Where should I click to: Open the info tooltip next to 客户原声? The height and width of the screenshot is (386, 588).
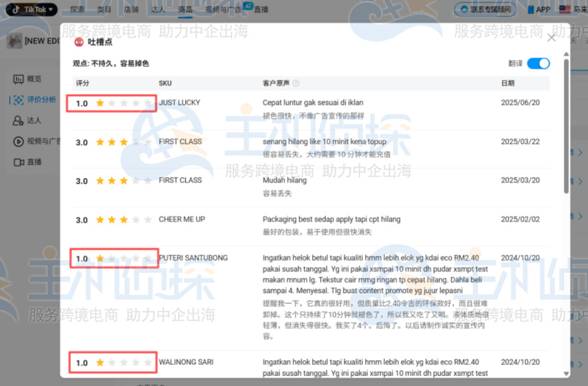(296, 83)
